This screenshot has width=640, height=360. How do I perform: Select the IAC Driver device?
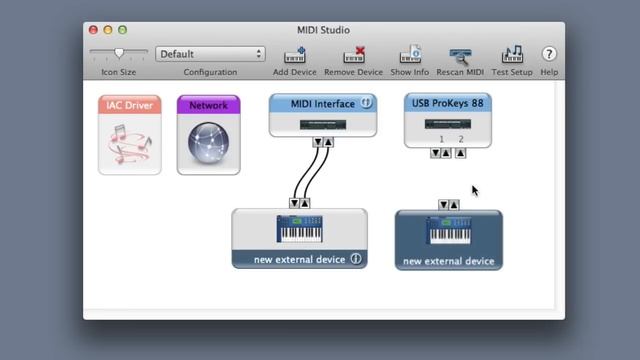(130, 135)
